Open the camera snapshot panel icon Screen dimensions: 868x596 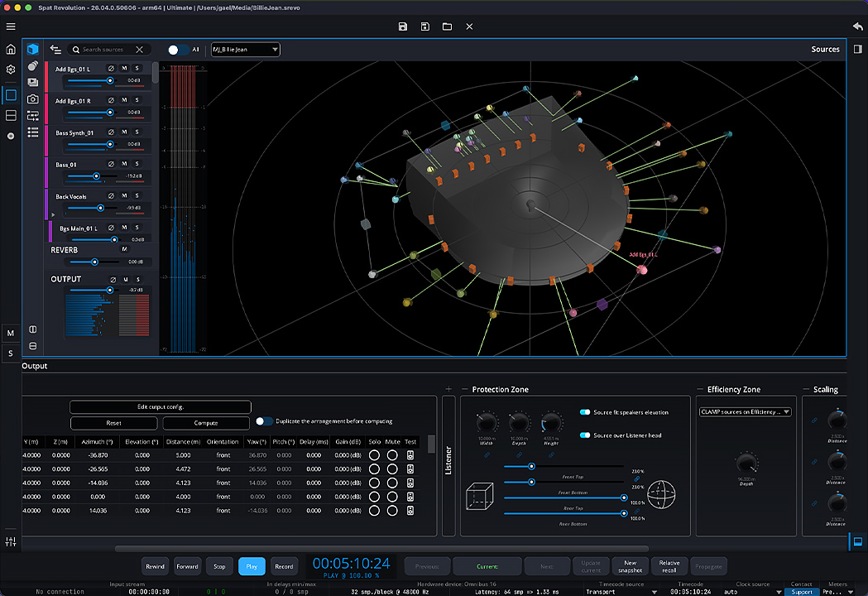pyautogui.click(x=33, y=99)
